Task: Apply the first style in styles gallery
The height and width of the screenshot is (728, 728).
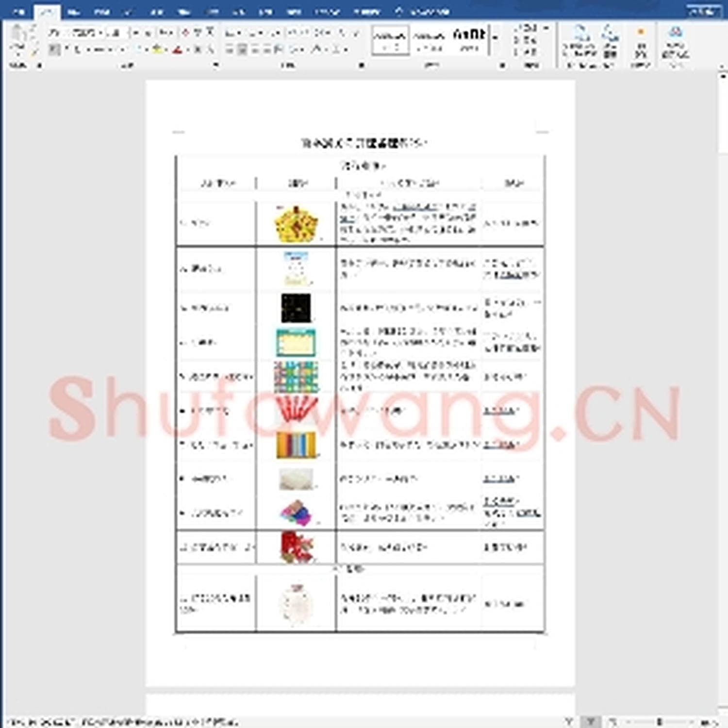Action: (x=390, y=40)
